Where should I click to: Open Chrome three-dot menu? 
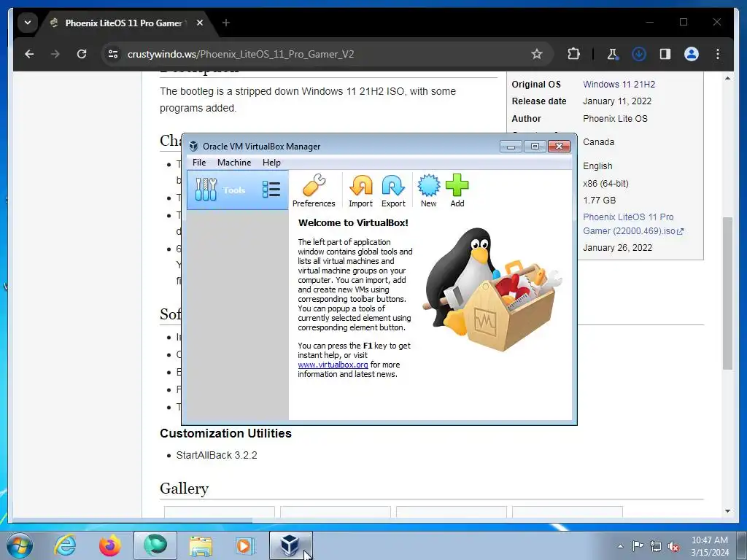tap(718, 54)
